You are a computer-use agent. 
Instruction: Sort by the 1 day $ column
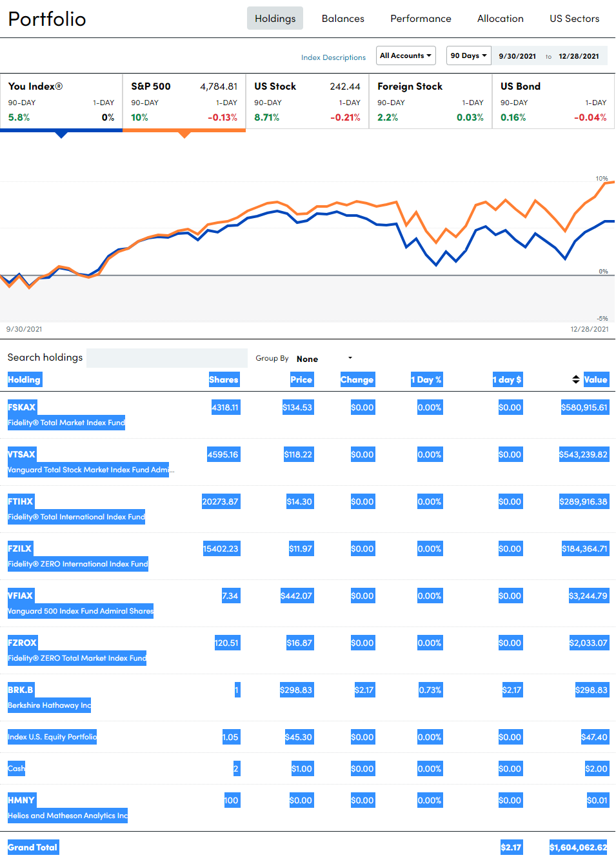pos(507,380)
